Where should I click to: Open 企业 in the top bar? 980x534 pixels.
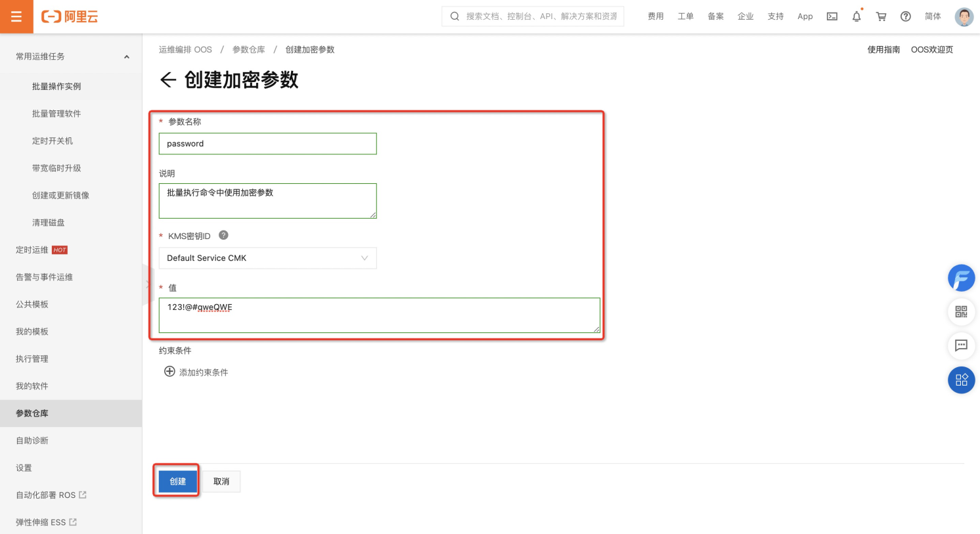(746, 16)
